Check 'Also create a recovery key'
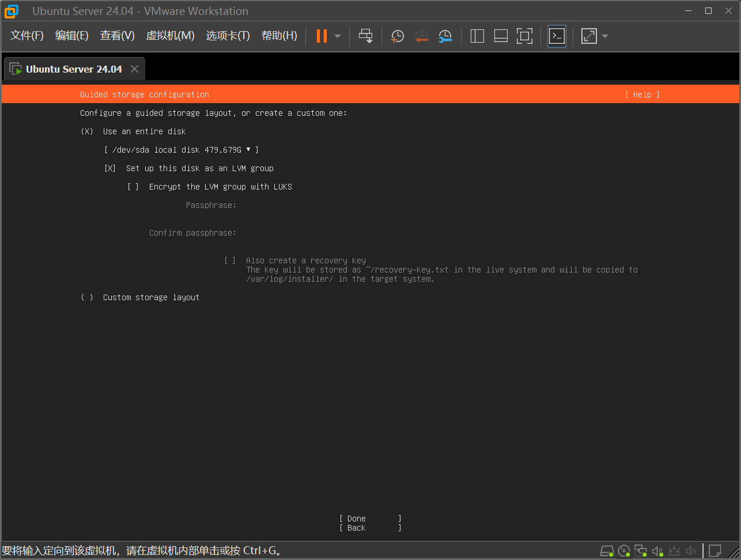 point(230,260)
